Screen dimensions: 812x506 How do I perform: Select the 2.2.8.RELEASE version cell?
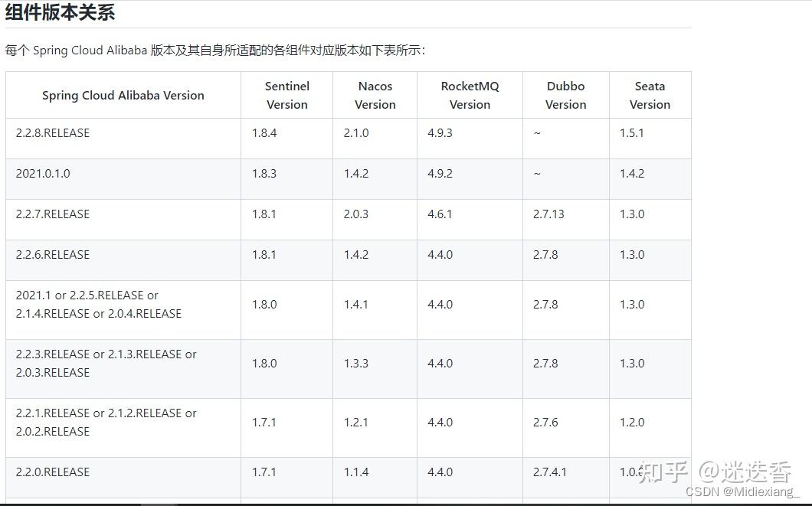[x=53, y=133]
